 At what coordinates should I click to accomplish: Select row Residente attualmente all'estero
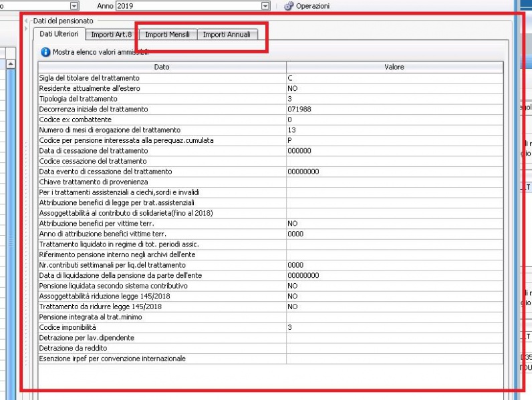click(x=271, y=88)
